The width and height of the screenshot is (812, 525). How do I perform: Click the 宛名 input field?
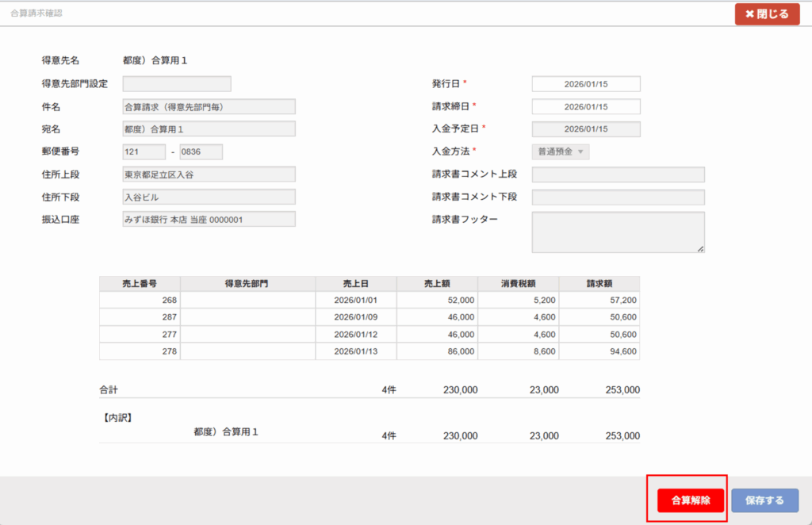point(209,129)
